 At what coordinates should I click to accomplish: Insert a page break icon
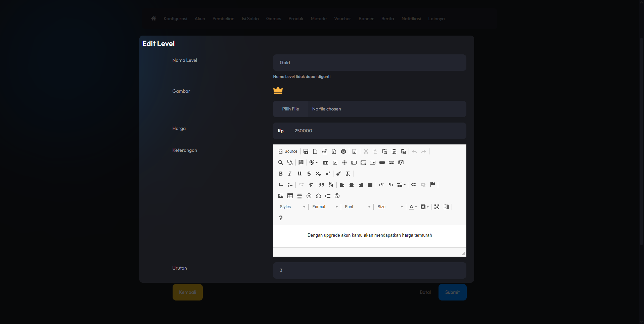pos(328,196)
